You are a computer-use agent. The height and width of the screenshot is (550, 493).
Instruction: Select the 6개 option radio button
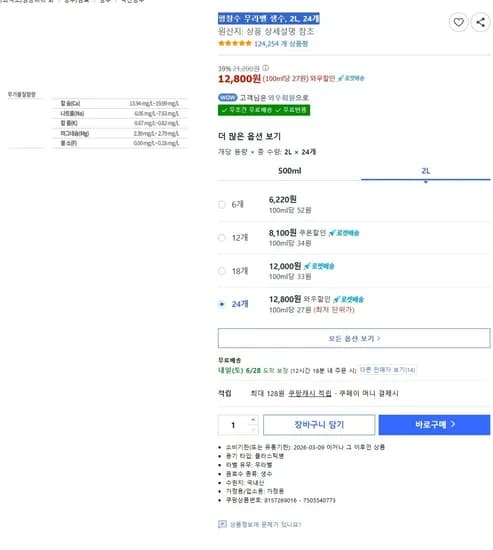(222, 204)
